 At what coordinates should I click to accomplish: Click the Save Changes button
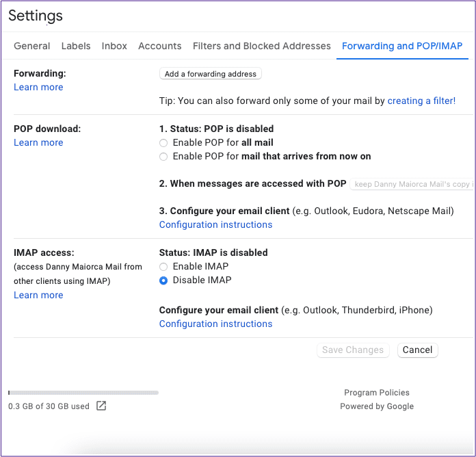(x=353, y=350)
